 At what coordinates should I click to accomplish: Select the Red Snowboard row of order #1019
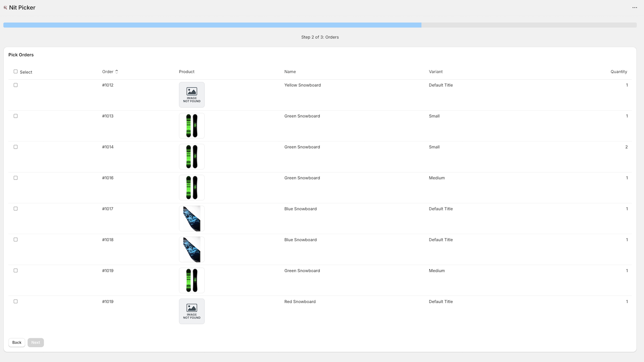point(16,301)
